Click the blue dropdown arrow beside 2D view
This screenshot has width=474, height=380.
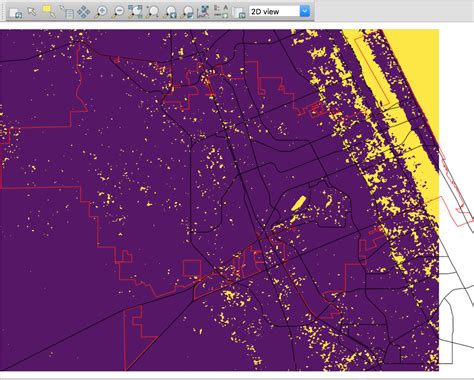pos(305,11)
